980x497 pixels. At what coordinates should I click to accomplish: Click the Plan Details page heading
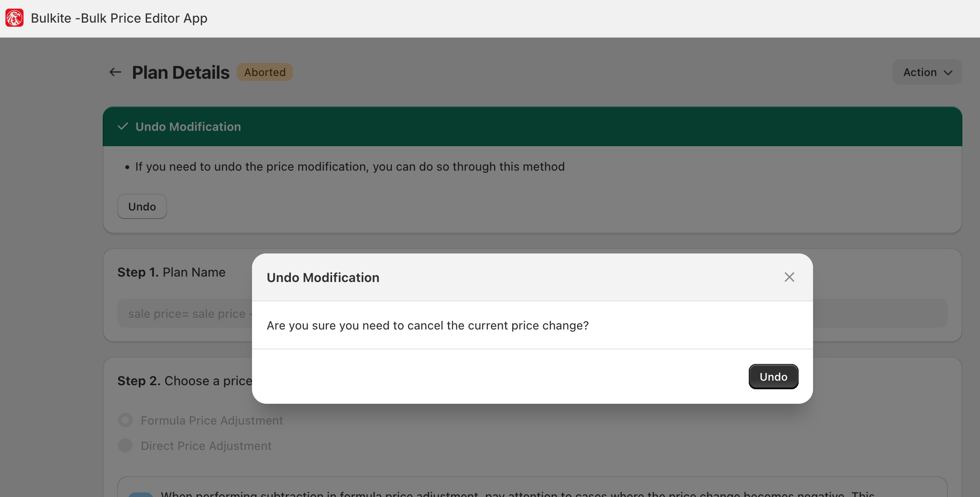181,72
